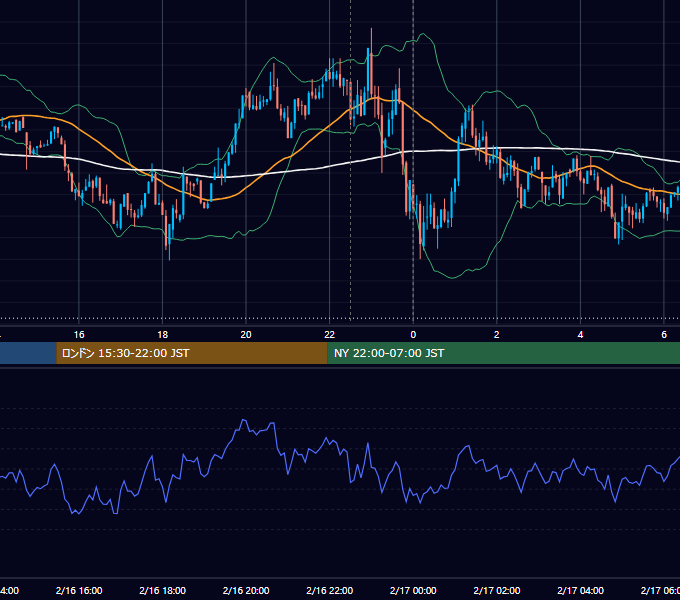The height and width of the screenshot is (600, 680).
Task: Click the 2/17 04:00 date label
Action: tap(580, 590)
